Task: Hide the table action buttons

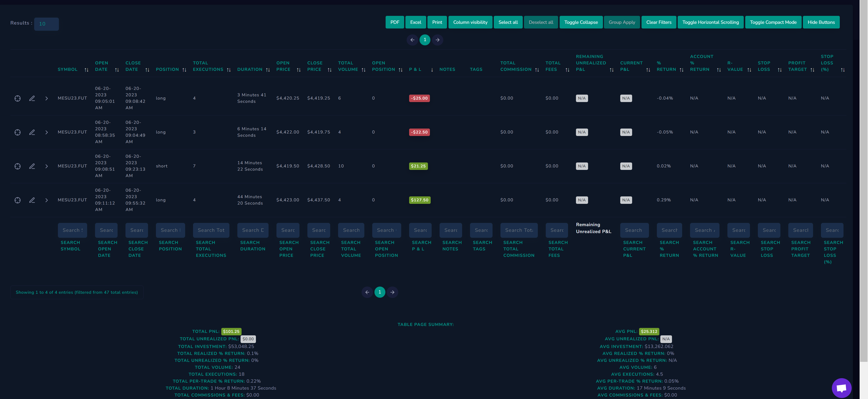Action: pos(821,22)
